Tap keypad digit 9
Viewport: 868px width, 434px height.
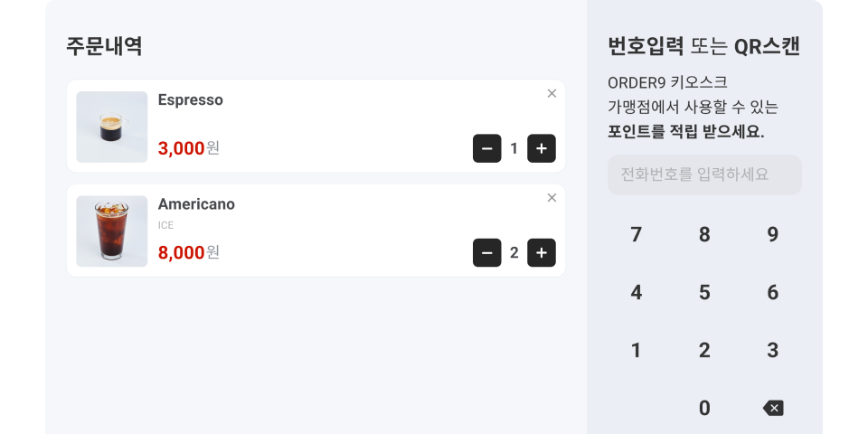[x=773, y=235]
